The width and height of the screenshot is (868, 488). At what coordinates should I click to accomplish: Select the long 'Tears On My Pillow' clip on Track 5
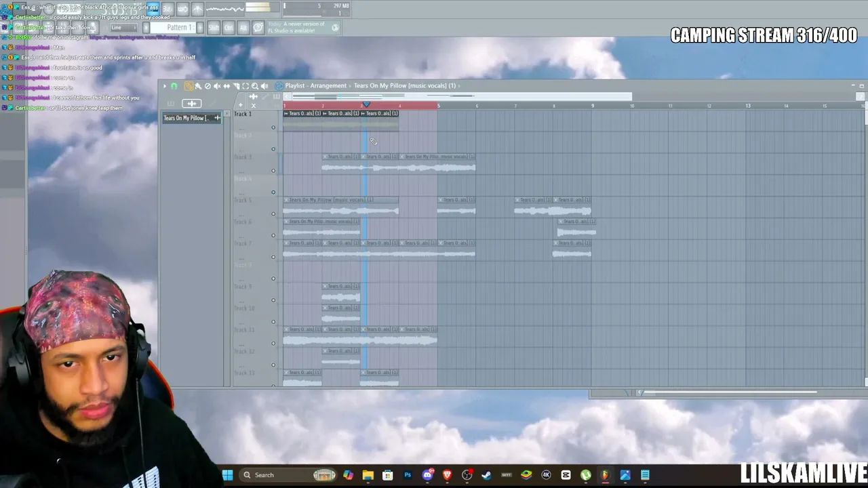point(341,206)
